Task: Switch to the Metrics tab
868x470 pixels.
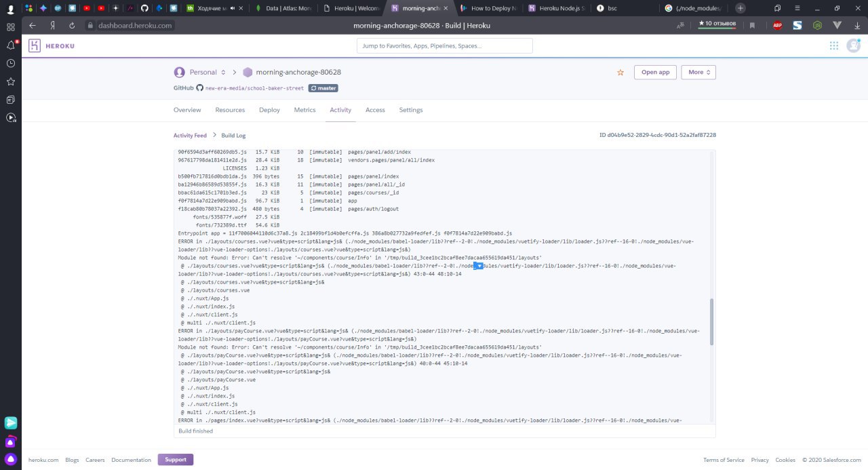Action: 304,110
